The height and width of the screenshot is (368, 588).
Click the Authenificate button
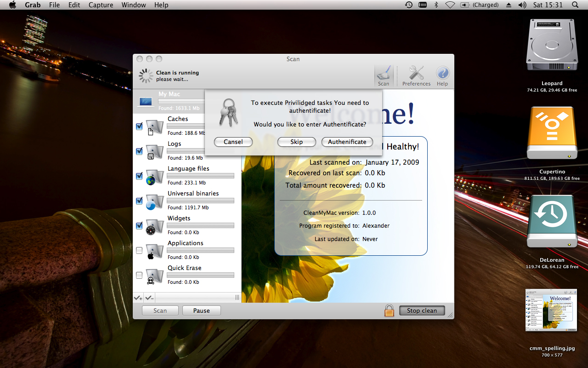(347, 142)
